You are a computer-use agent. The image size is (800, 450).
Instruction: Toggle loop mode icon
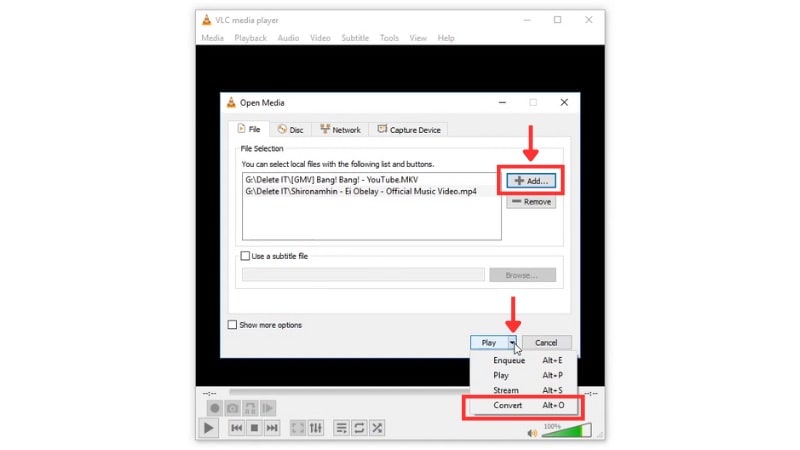click(x=359, y=428)
